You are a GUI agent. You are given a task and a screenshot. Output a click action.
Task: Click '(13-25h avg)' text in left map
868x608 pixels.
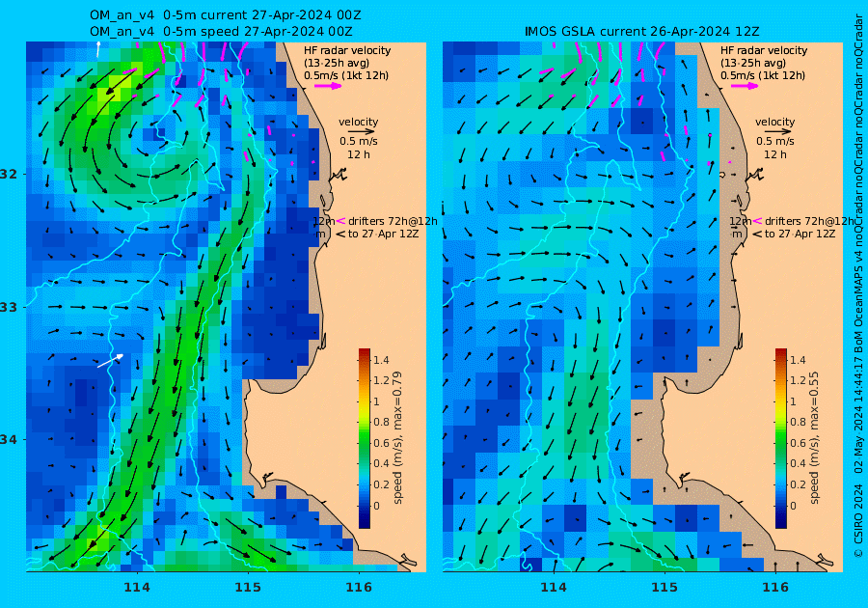tap(337, 63)
